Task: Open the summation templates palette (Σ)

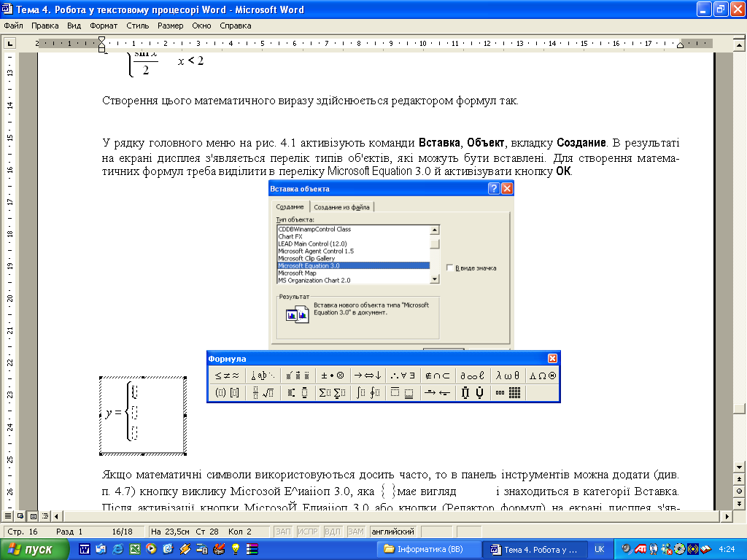Action: pyautogui.click(x=333, y=393)
